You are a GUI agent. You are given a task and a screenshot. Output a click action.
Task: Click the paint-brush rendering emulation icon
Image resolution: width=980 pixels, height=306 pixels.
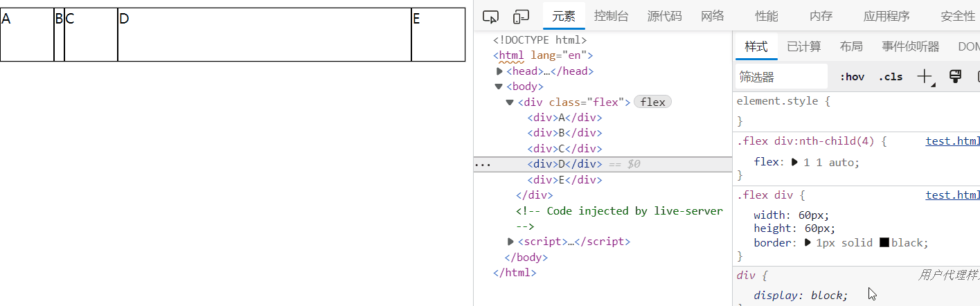(x=955, y=76)
